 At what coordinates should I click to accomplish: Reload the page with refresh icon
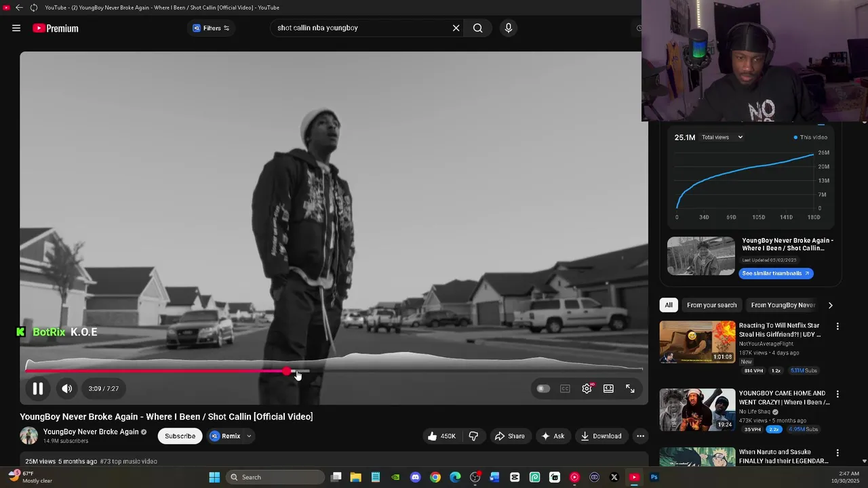(33, 7)
